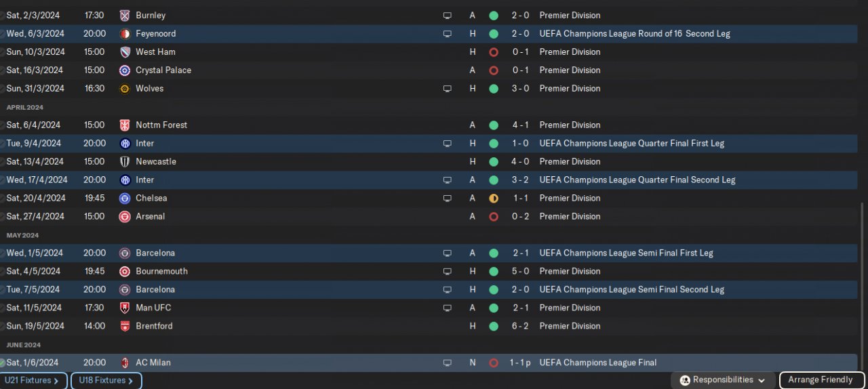Click checkmark beside Wed 6/3/2024 Feyenoord fixture
The image size is (868, 389).
3,34
